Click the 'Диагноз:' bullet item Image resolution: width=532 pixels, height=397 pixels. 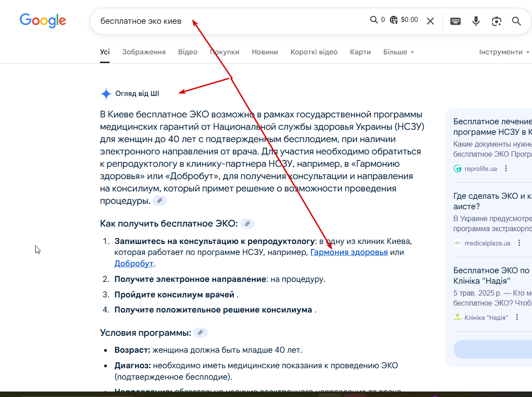coord(256,371)
